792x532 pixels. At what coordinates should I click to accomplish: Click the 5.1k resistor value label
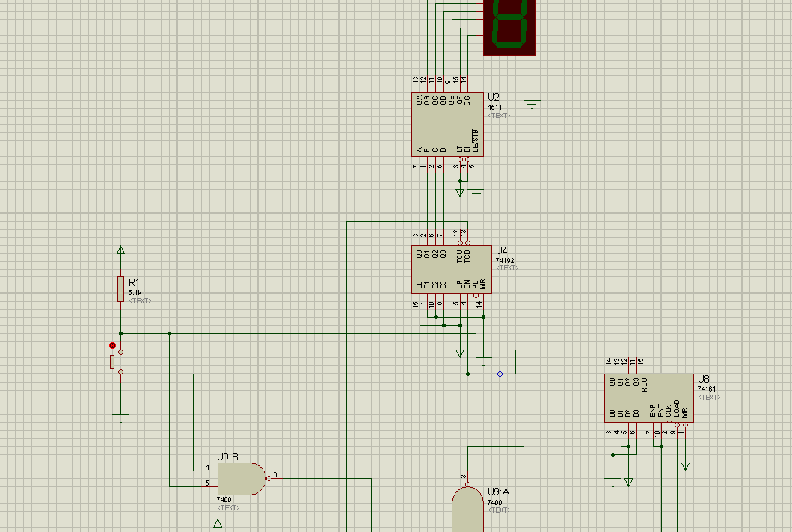(135, 293)
